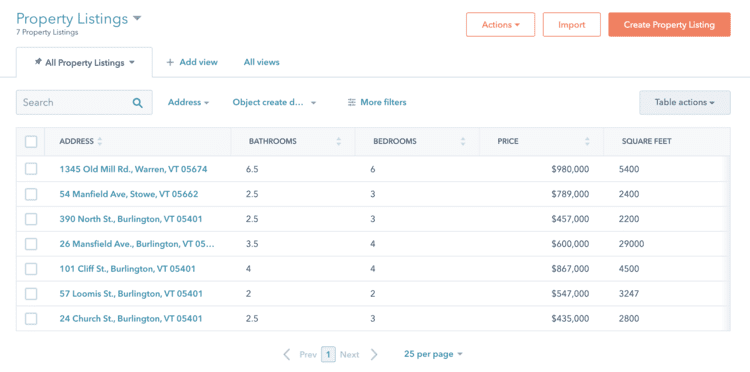Image resolution: width=750 pixels, height=372 pixels.
Task: Check the box for 1345 Old Mill Rd.
Action: pyautogui.click(x=31, y=169)
